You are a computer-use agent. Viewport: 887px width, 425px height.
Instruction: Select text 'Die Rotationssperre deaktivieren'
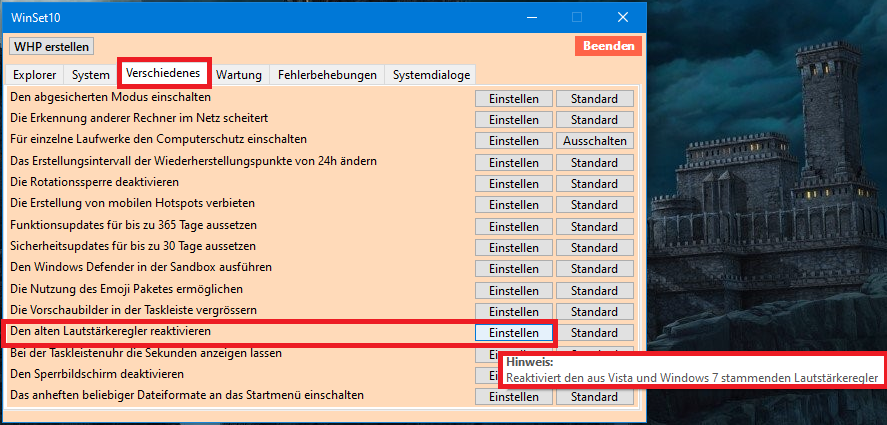tap(94, 182)
